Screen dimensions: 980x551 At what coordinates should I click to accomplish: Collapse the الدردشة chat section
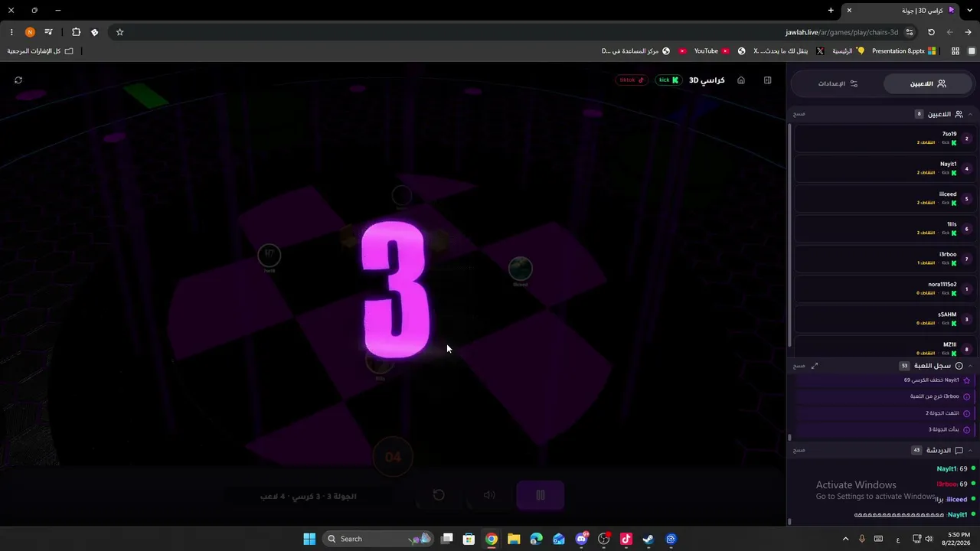coord(970,451)
